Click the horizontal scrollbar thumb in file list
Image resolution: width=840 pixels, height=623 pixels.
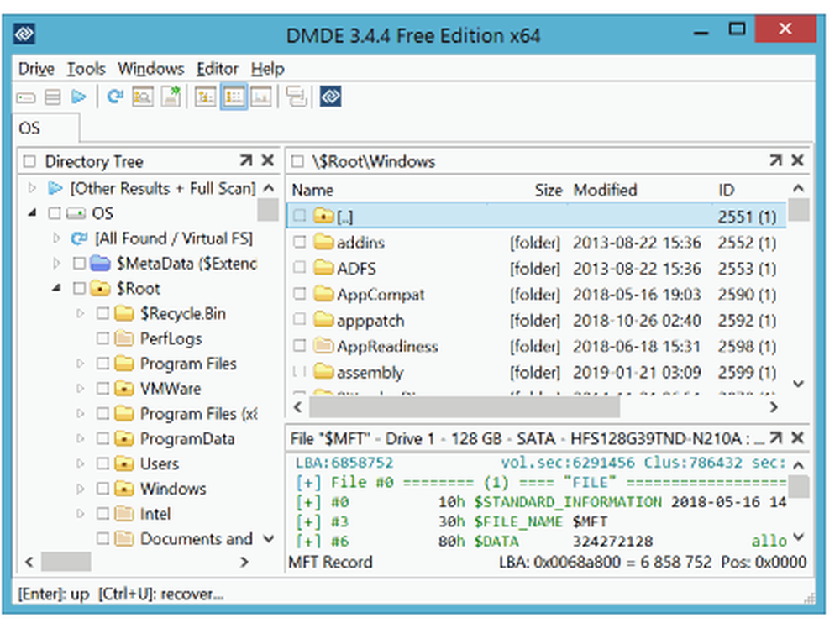[465, 407]
